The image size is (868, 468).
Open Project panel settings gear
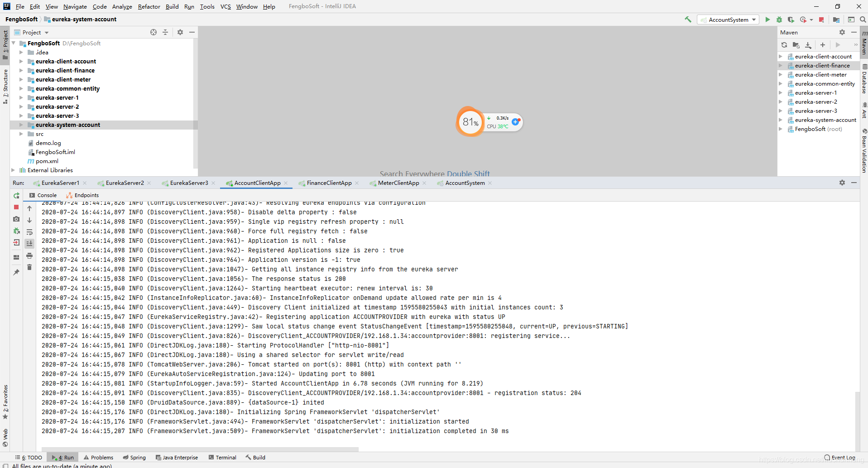click(x=180, y=32)
